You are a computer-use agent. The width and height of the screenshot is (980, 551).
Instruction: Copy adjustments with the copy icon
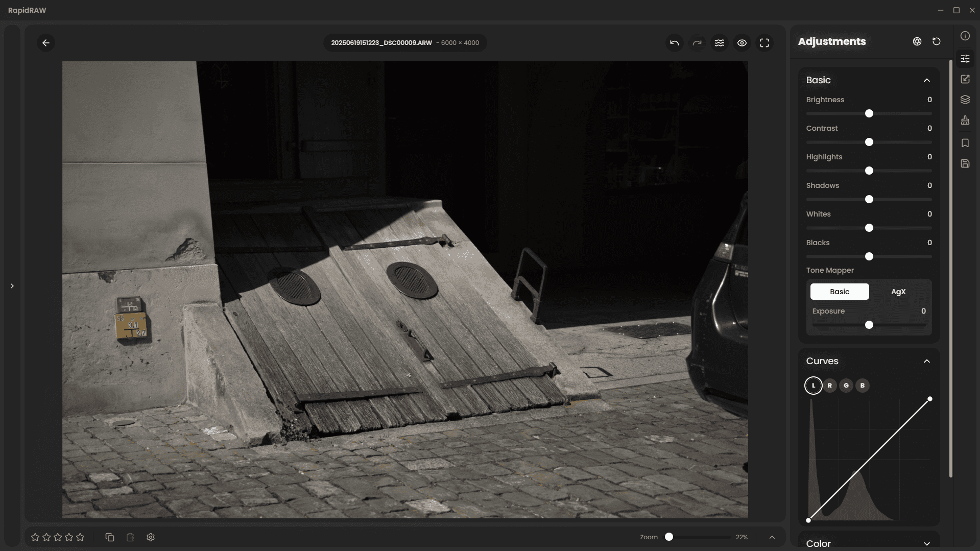(110, 537)
